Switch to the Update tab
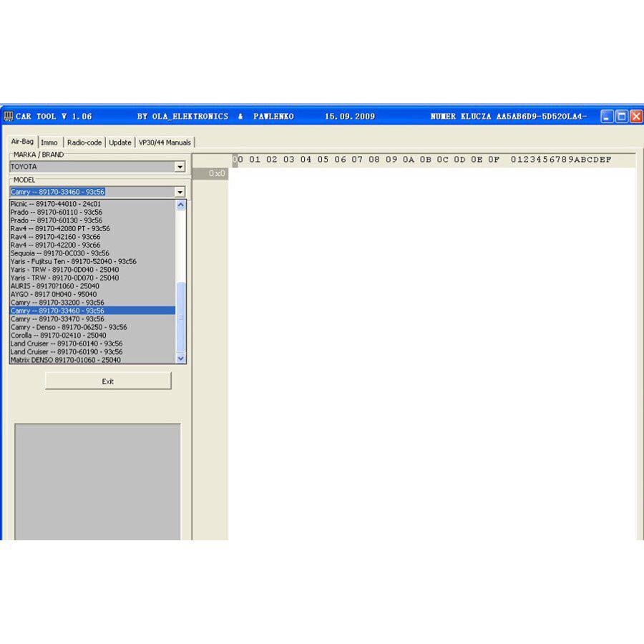The image size is (644, 644). [x=120, y=142]
